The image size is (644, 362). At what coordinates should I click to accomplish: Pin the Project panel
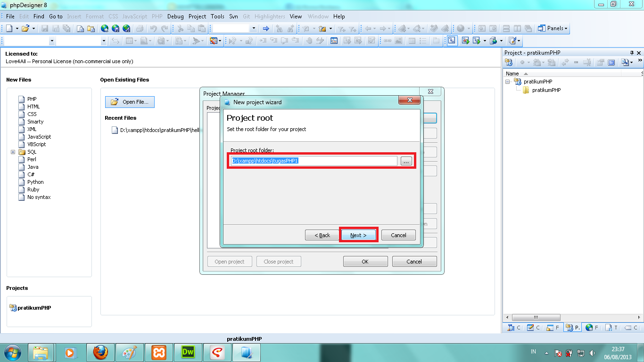click(632, 53)
